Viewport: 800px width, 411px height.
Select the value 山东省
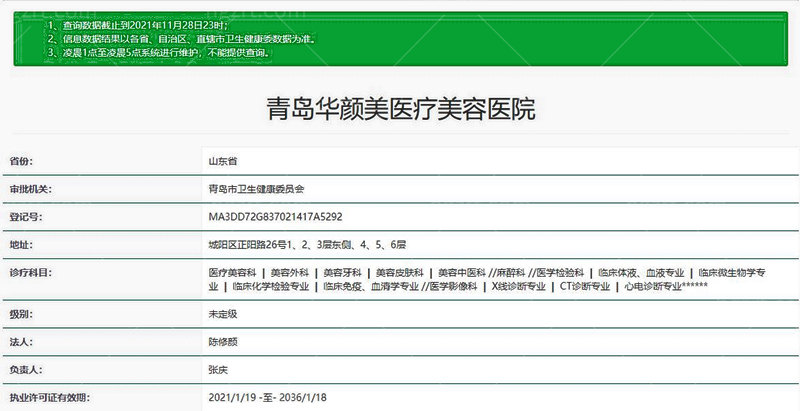point(223,162)
